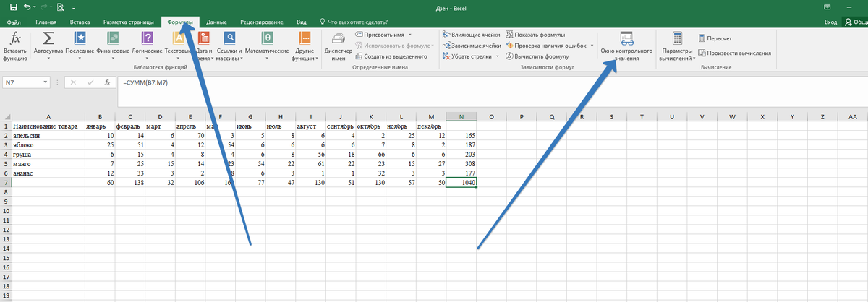Select the 'январь' header cell
Image resolution: width=868 pixels, height=302 pixels.
tap(99, 126)
